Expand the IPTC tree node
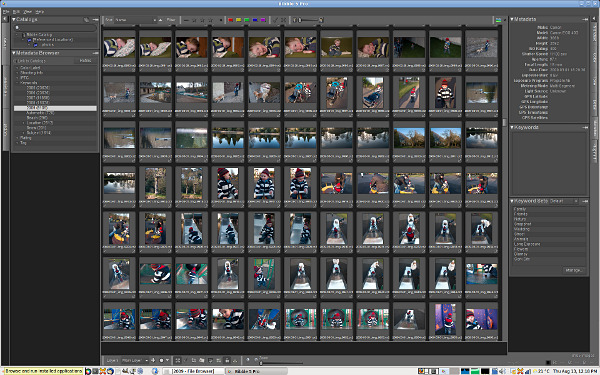The width and height of the screenshot is (600, 375). (x=17, y=78)
